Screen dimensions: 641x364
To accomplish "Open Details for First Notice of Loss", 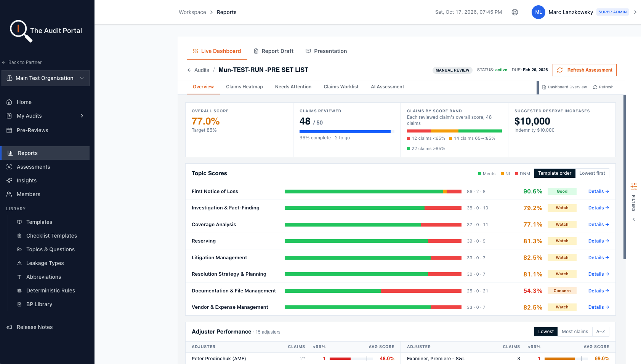I will (x=599, y=192).
